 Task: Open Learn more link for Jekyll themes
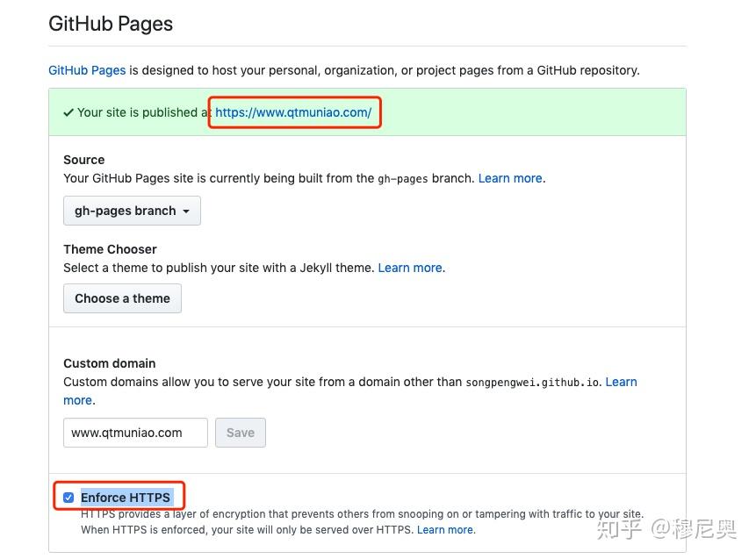click(410, 268)
